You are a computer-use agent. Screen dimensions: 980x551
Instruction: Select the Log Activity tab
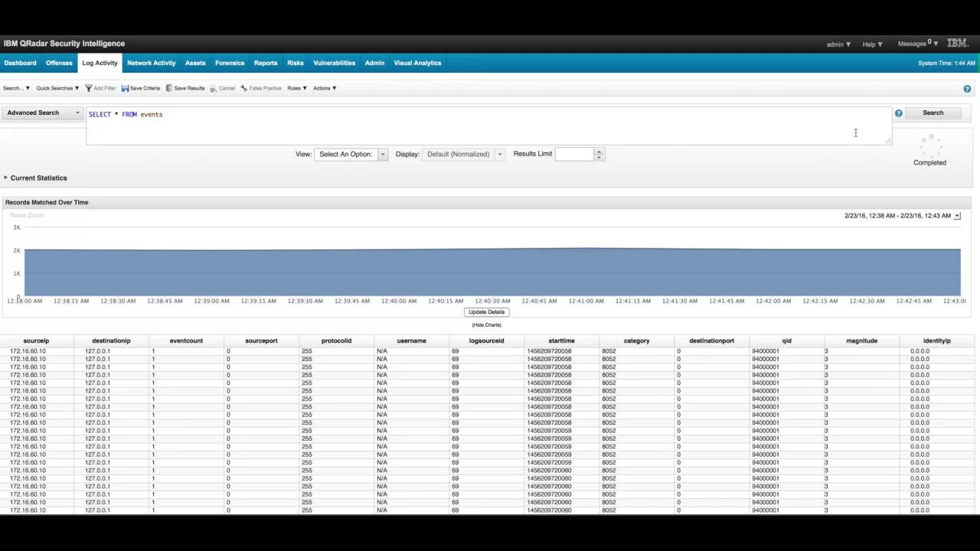tap(100, 63)
